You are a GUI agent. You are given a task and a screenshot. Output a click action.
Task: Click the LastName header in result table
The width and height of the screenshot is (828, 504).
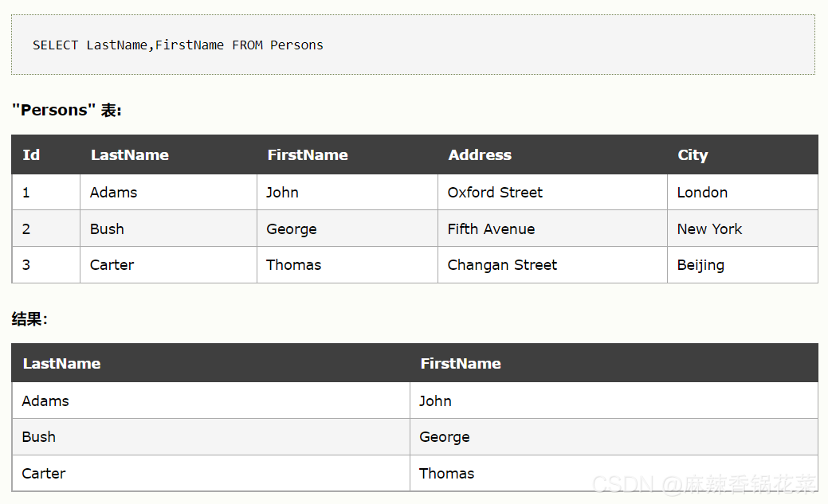click(x=210, y=363)
